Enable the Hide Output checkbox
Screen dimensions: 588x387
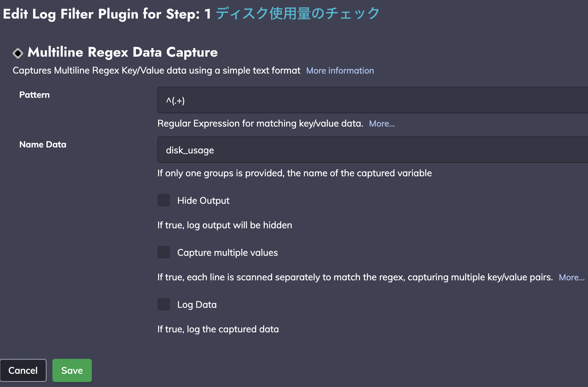click(x=164, y=200)
